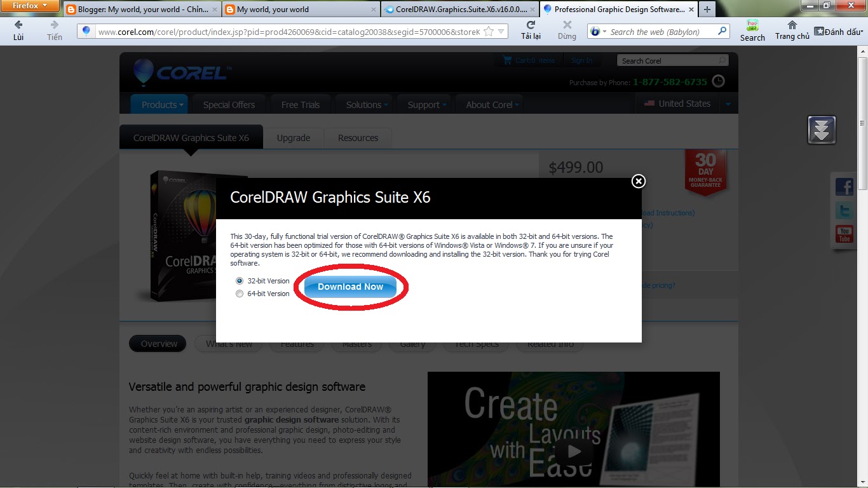Screen dimensions: 868x488
Task: Switch to the Blogger browser tab
Action: coord(142,10)
